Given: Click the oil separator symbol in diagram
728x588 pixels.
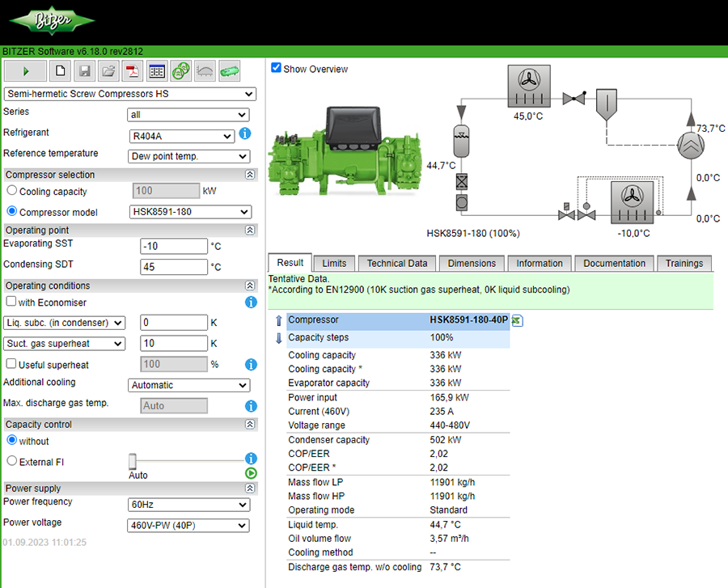Looking at the screenshot, I should [607, 105].
